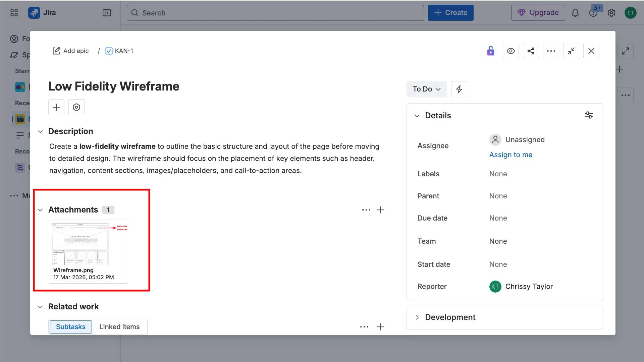This screenshot has height=362, width=644.
Task: Toggle watching the issue with the eye icon
Action: click(x=511, y=51)
